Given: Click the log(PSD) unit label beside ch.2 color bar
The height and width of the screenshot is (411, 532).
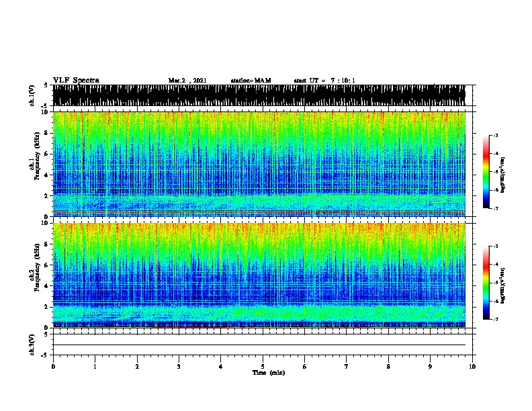Looking at the screenshot, I should (x=503, y=285).
